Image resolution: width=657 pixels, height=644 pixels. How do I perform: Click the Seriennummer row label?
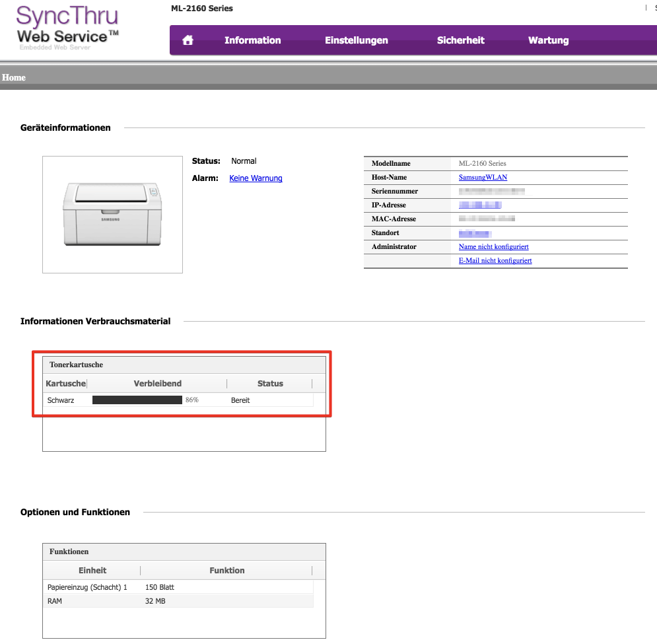395,191
